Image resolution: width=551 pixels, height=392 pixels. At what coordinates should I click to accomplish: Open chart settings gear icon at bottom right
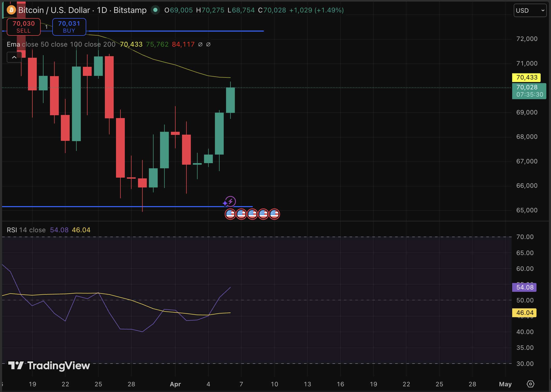point(531,384)
